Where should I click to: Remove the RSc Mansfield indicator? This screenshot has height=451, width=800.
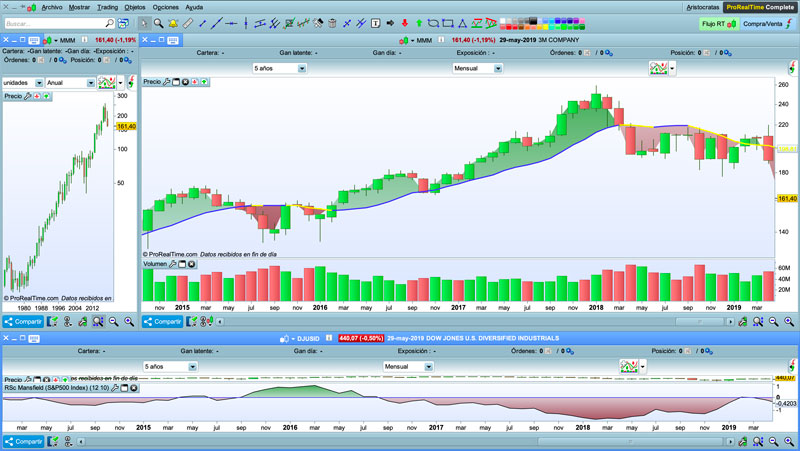pyautogui.click(x=134, y=388)
